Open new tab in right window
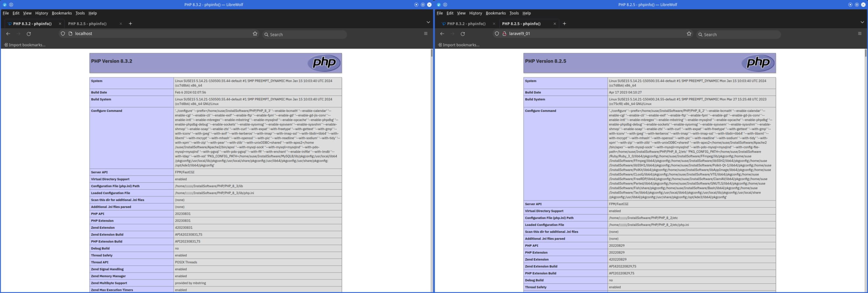The image size is (868, 293). click(565, 24)
